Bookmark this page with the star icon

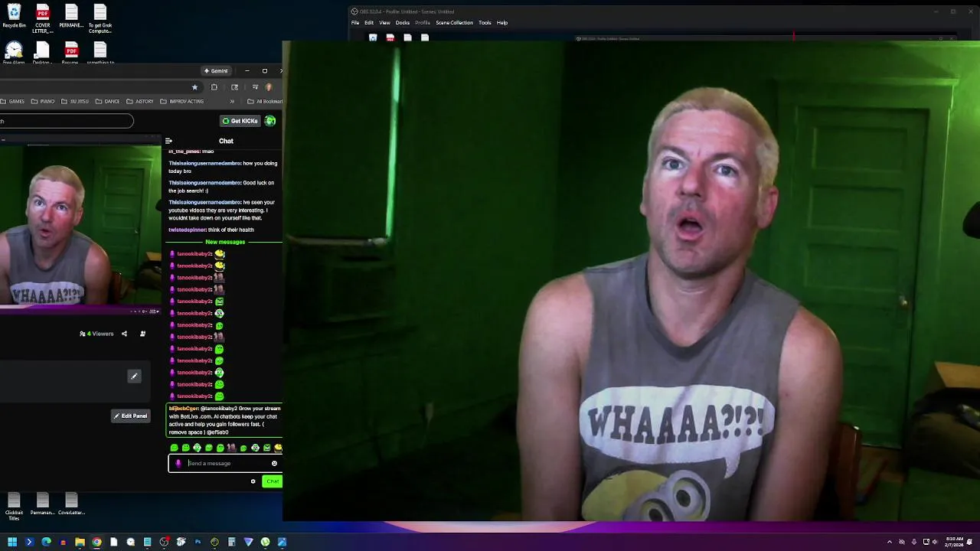pos(194,87)
